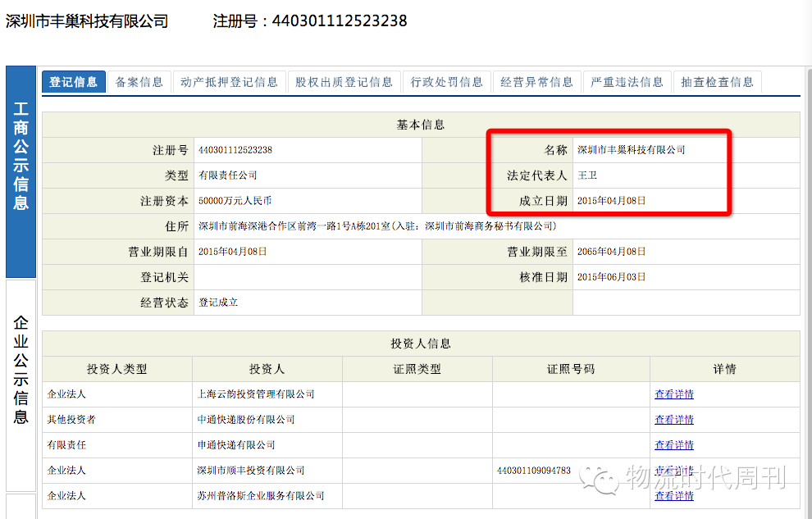
Task: View details link for 申通快递有限公司
Action: [x=673, y=445]
